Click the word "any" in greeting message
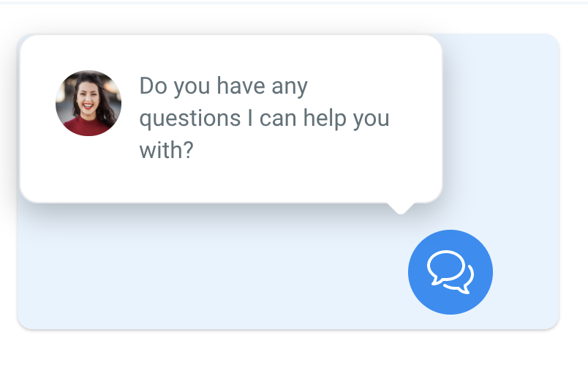588x379 pixels. point(290,87)
